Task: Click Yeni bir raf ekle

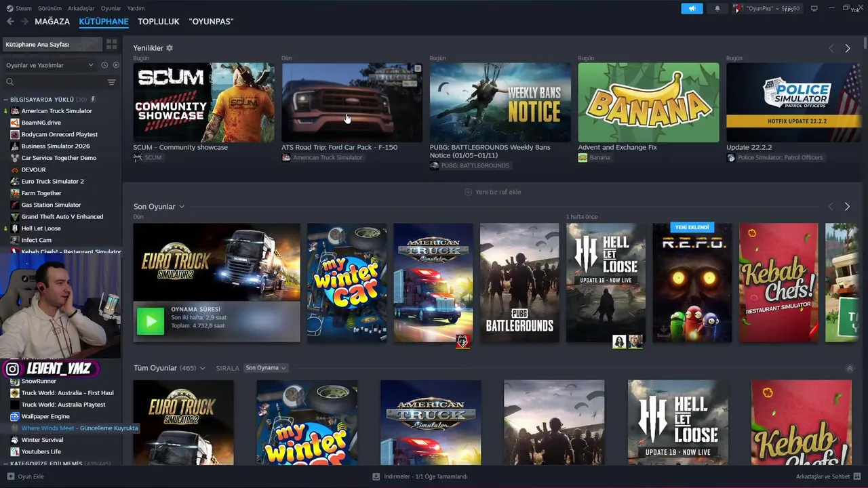Action: tap(493, 192)
